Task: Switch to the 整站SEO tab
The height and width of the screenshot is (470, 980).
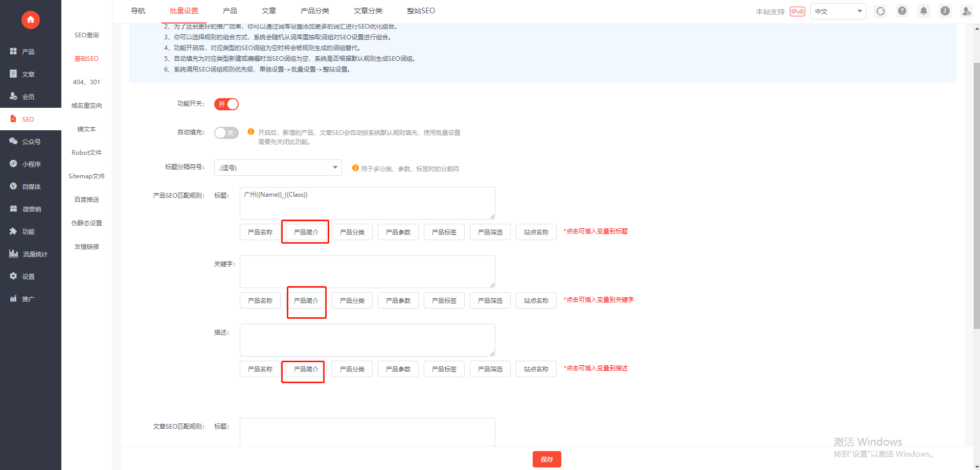Action: coord(421,11)
